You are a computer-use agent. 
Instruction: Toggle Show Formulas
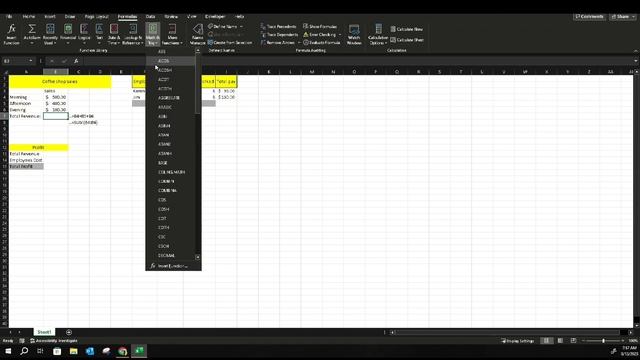320,27
